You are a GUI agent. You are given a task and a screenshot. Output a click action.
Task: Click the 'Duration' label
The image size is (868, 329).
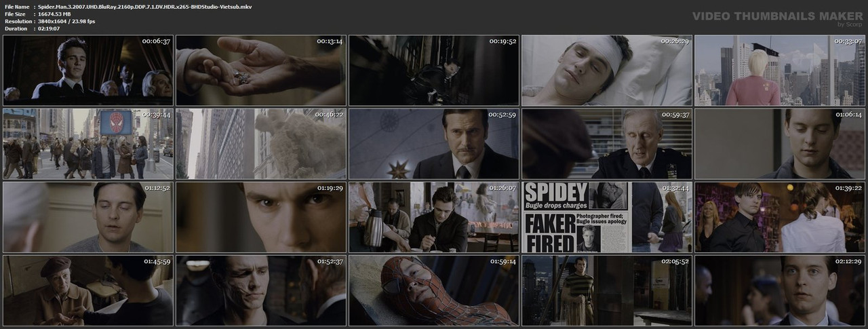[16, 28]
